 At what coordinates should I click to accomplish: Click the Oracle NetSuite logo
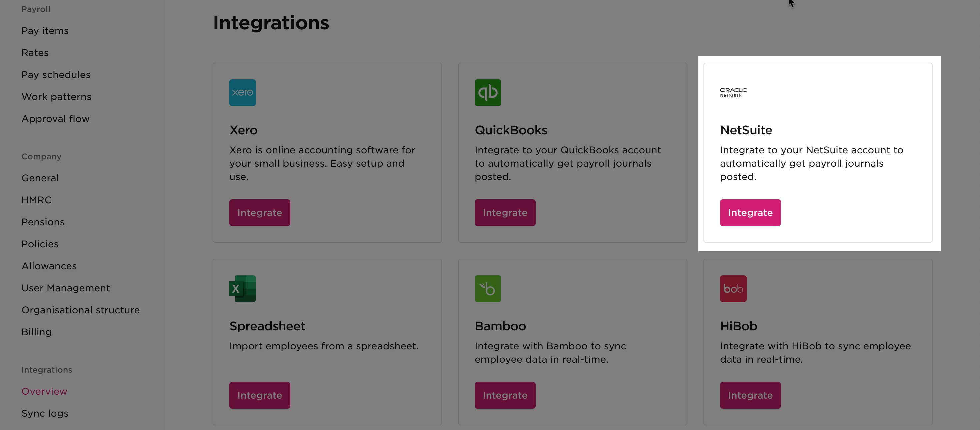coord(733,92)
